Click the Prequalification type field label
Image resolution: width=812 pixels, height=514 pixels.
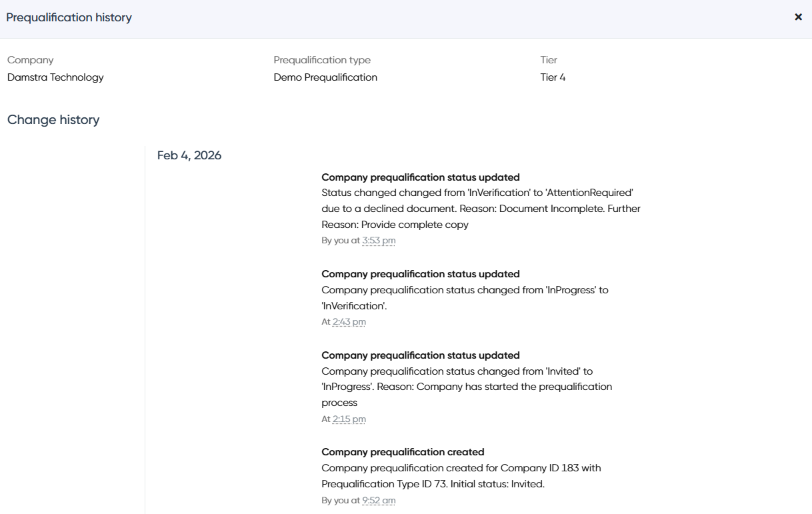coord(322,60)
